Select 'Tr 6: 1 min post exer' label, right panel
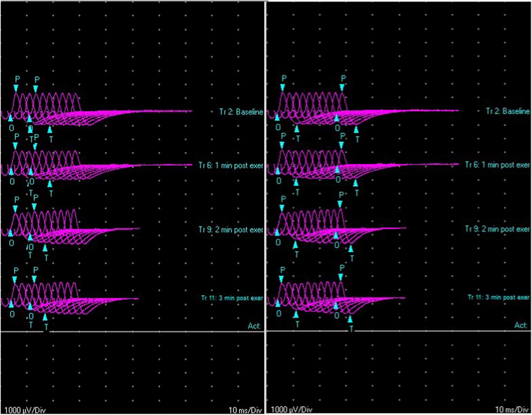 tap(498, 165)
